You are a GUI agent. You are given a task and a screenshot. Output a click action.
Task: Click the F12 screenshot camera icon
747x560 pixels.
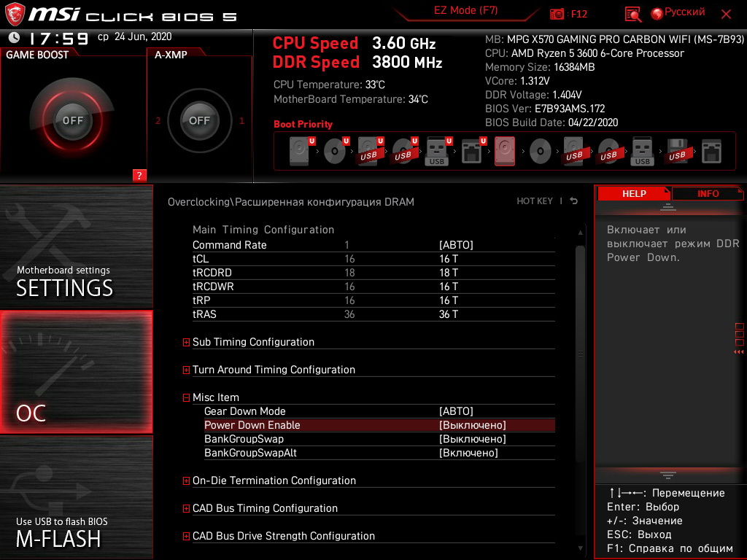click(x=557, y=15)
